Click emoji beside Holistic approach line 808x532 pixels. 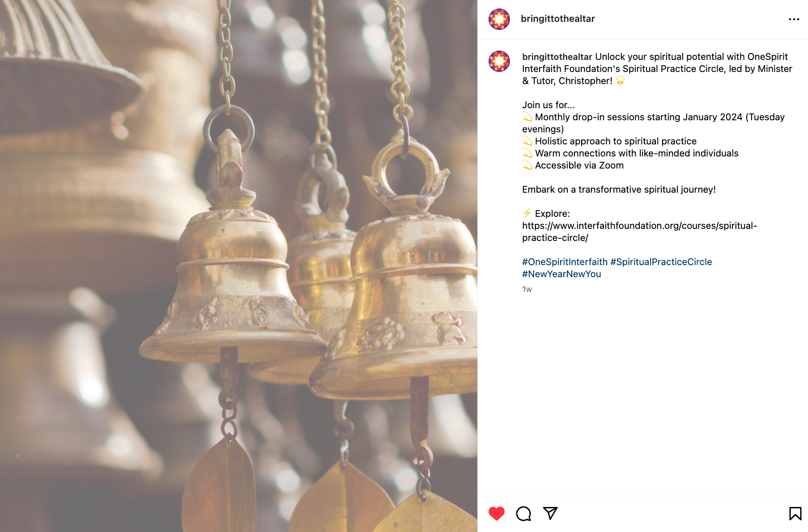point(527,141)
